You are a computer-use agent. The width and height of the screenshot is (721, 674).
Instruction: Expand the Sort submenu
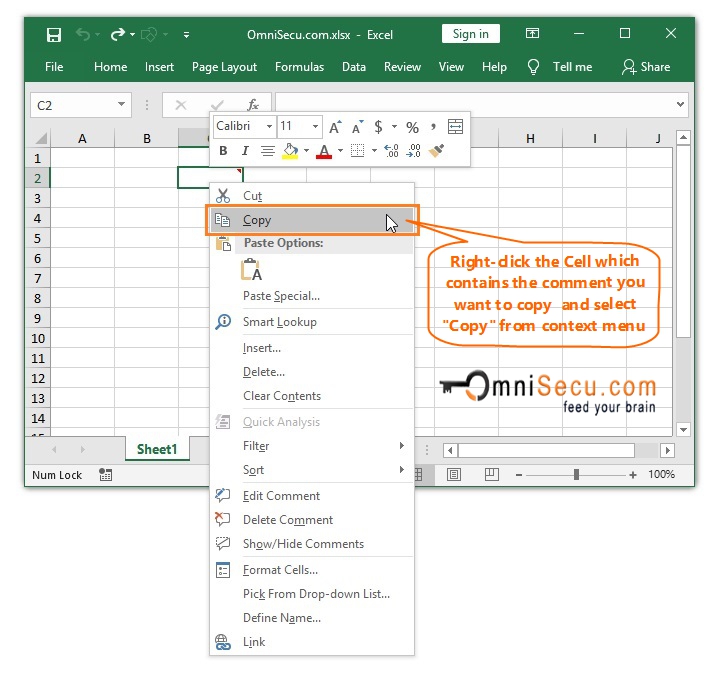click(x=312, y=470)
